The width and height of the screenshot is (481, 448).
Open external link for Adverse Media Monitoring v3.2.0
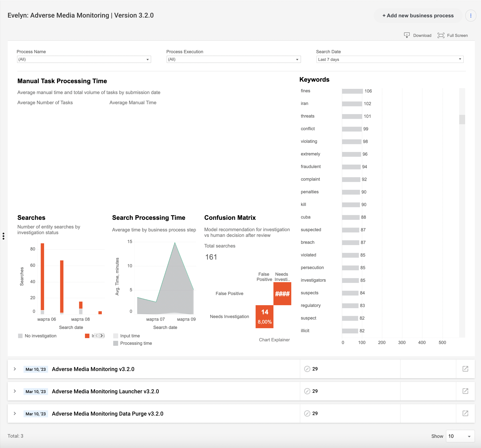465,369
